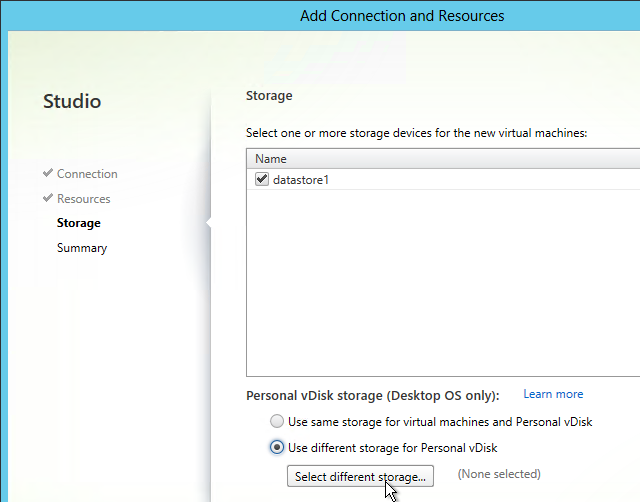This screenshot has height=502, width=640.
Task: Choose 'Use different storage for Personal vDisk'
Action: coord(275,447)
